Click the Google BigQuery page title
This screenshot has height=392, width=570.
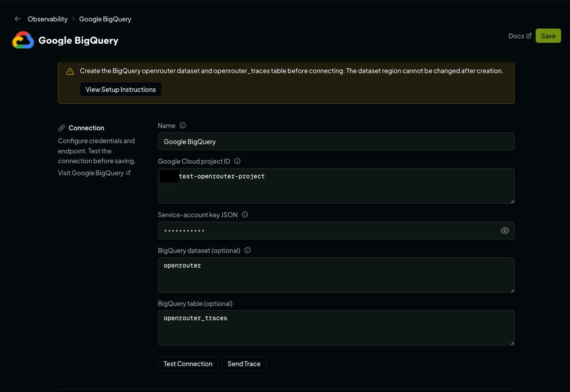tap(78, 40)
